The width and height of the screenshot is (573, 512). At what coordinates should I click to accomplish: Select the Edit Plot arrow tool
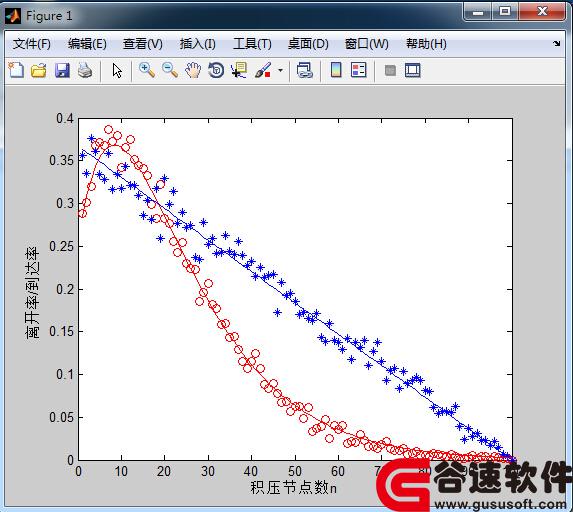[x=117, y=71]
